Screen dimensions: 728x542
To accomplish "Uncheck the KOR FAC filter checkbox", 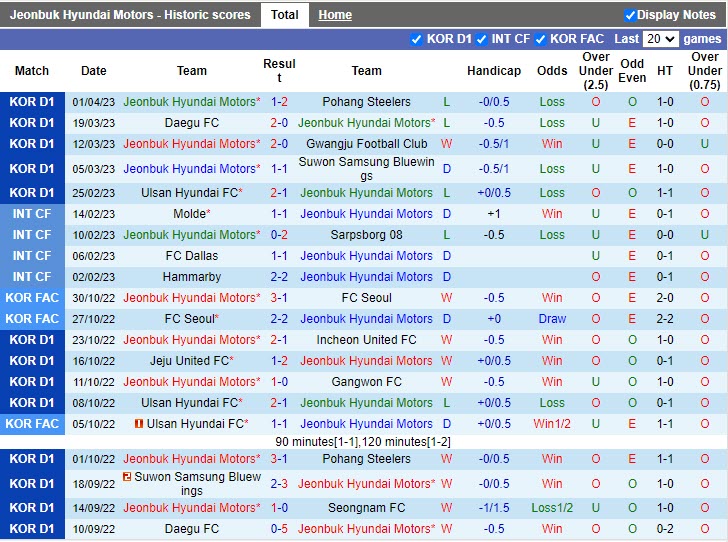I will click(x=540, y=39).
